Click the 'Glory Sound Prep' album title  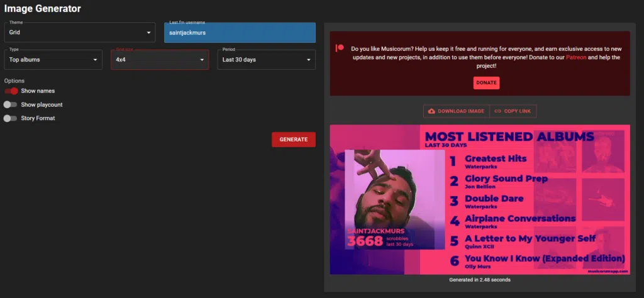[506, 179]
